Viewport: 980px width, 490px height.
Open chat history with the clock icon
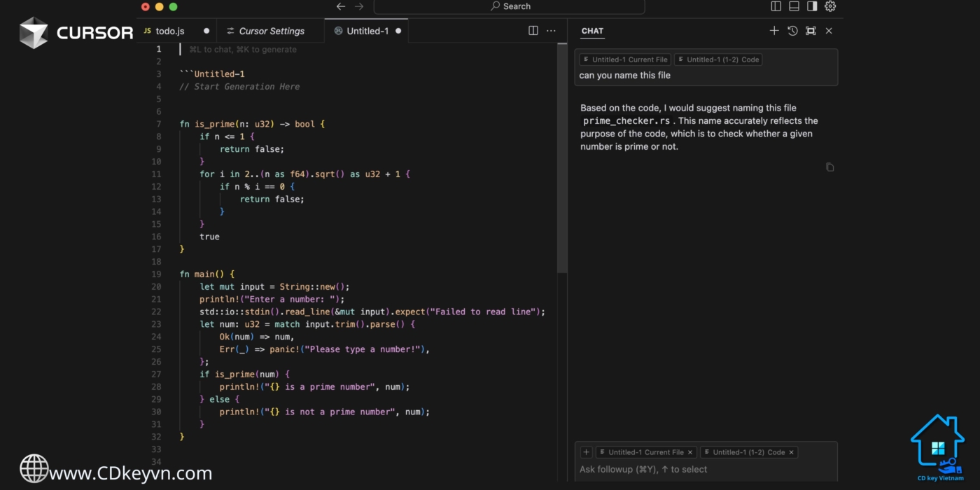point(792,31)
